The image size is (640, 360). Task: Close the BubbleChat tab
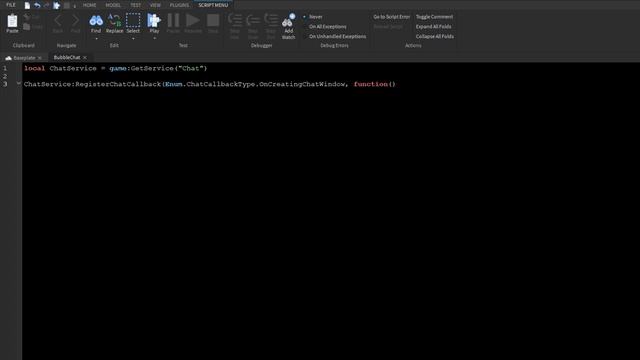tap(85, 58)
